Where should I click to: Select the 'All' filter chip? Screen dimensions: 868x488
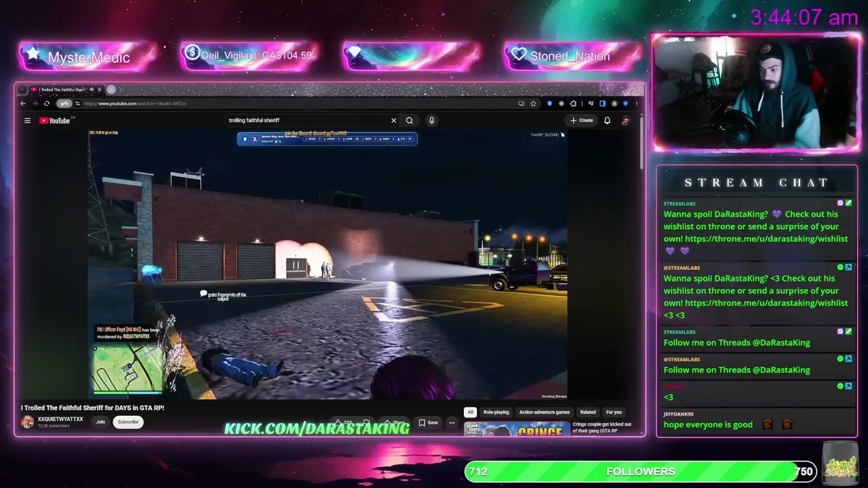pos(470,412)
